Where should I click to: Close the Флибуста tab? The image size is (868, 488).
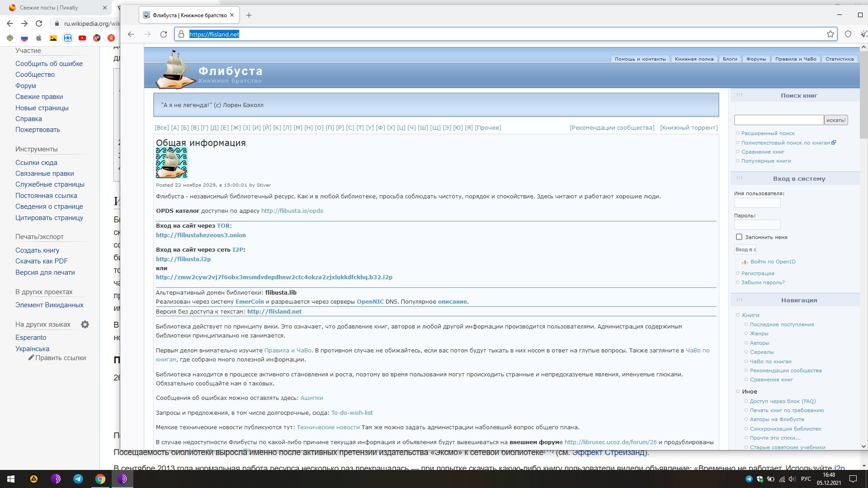coord(232,15)
